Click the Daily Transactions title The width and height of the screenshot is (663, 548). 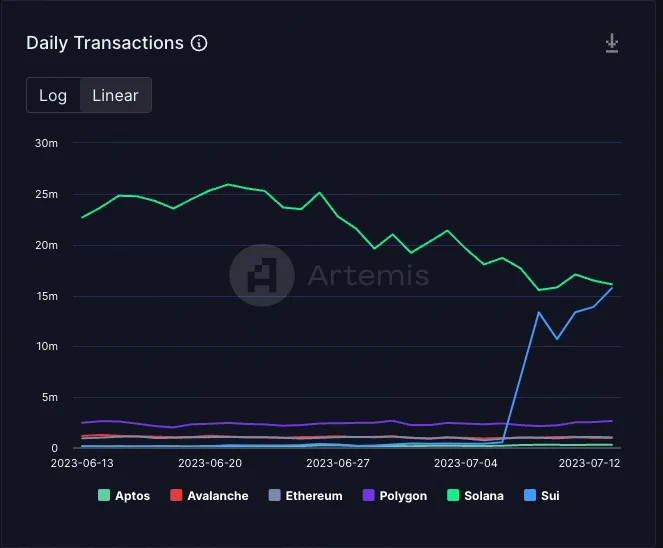tap(105, 43)
